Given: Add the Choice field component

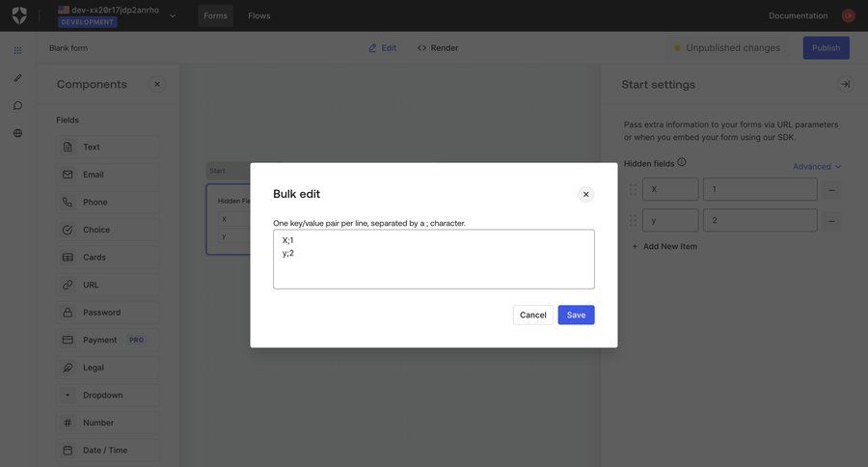Looking at the screenshot, I should 107,230.
